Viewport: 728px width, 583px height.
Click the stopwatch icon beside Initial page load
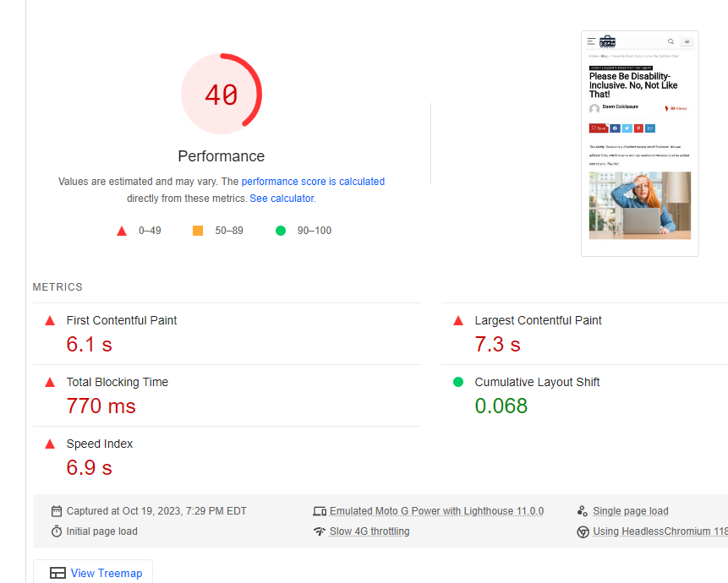pos(56,531)
